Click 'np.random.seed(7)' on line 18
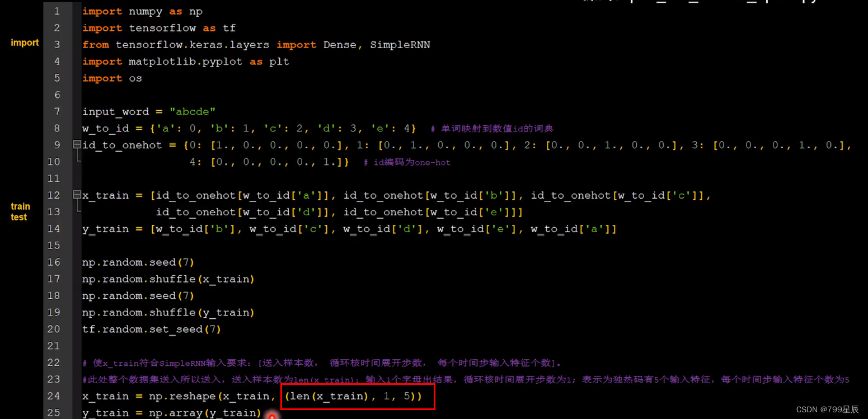Image resolution: width=868 pixels, height=419 pixels. [x=139, y=296]
